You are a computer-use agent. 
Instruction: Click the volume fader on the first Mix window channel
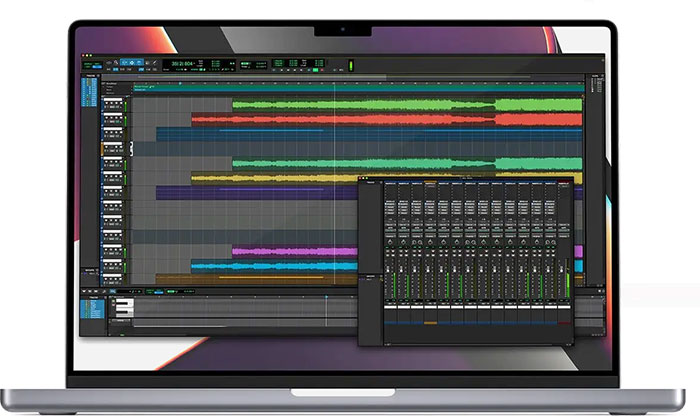[x=388, y=269]
